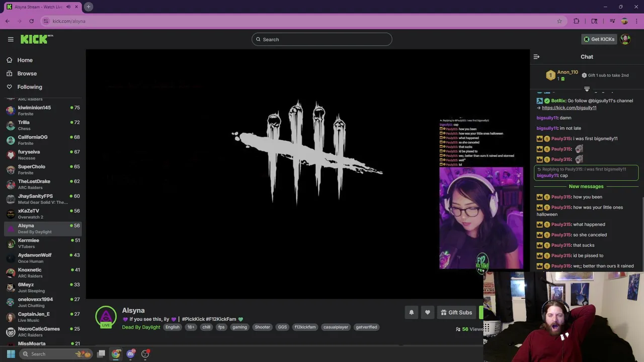Click Chrome back arrow
The width and height of the screenshot is (644, 362).
pyautogui.click(x=8, y=21)
